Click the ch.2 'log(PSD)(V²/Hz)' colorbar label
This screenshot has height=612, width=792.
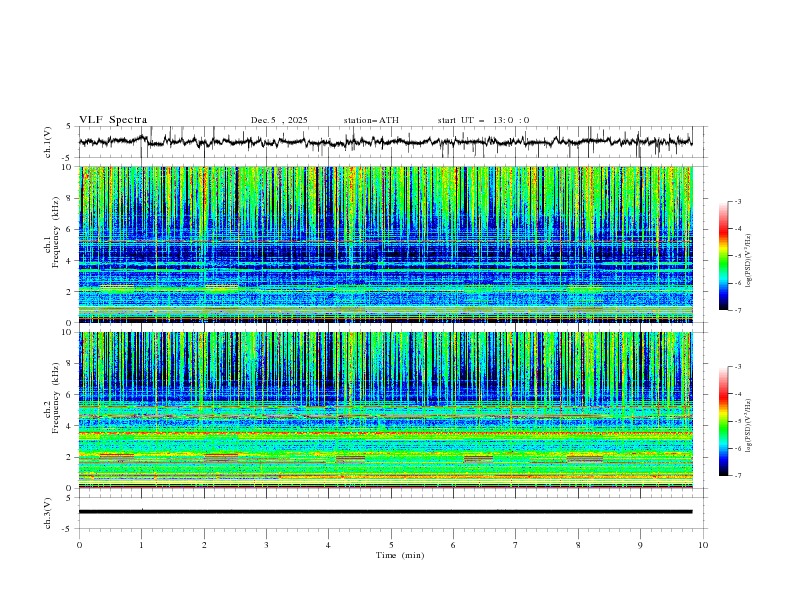(749, 426)
